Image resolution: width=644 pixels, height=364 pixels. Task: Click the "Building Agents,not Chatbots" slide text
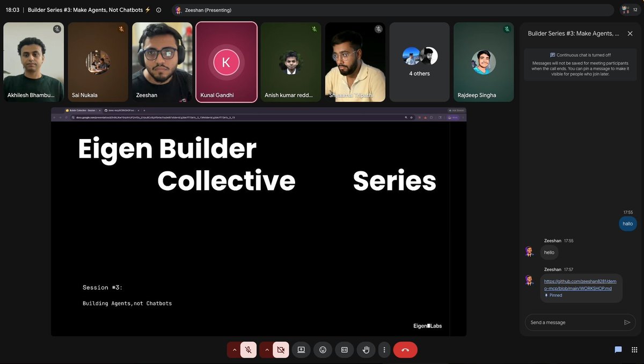coord(127,303)
